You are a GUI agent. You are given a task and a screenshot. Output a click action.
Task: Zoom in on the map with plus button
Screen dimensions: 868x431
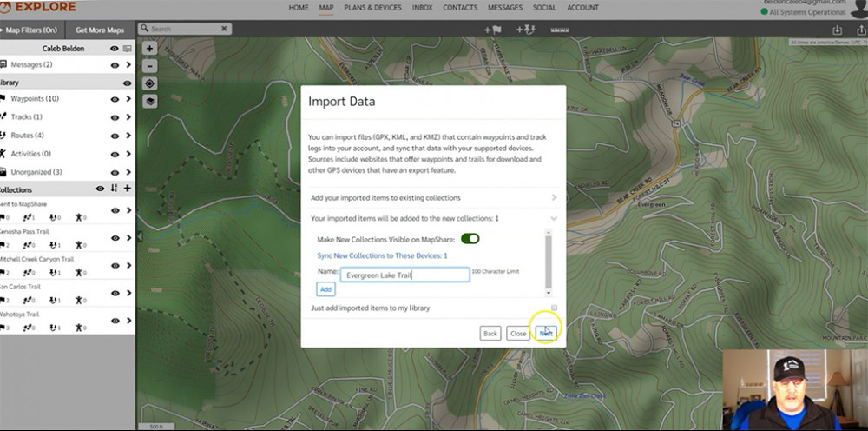click(x=150, y=48)
